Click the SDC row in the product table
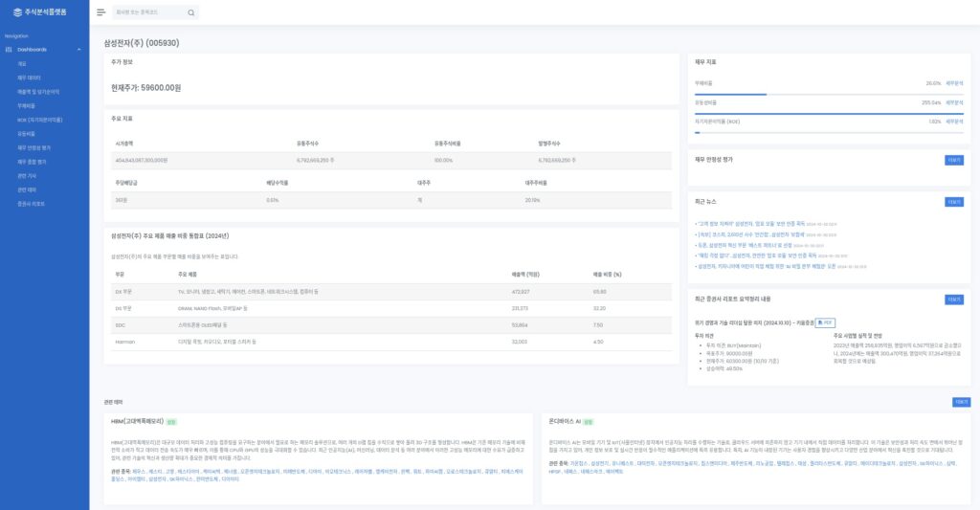Image resolution: width=980 pixels, height=510 pixels. [391, 325]
